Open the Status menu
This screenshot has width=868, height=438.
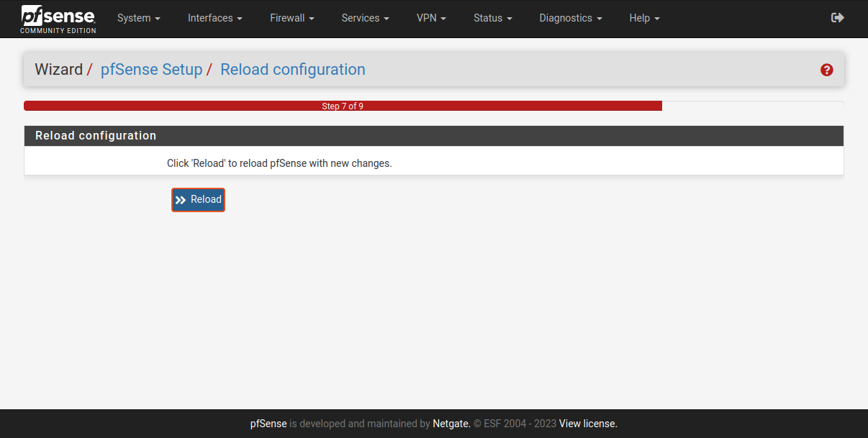[492, 18]
